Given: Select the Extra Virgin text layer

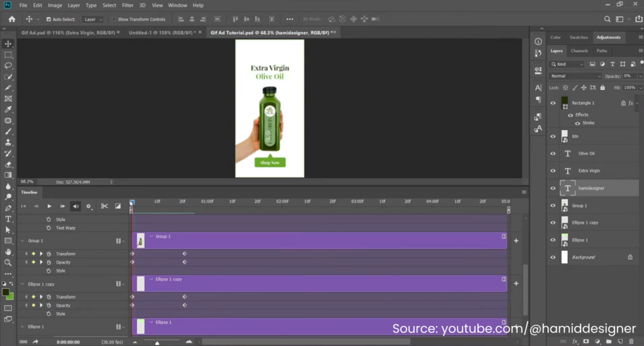Looking at the screenshot, I should [589, 170].
